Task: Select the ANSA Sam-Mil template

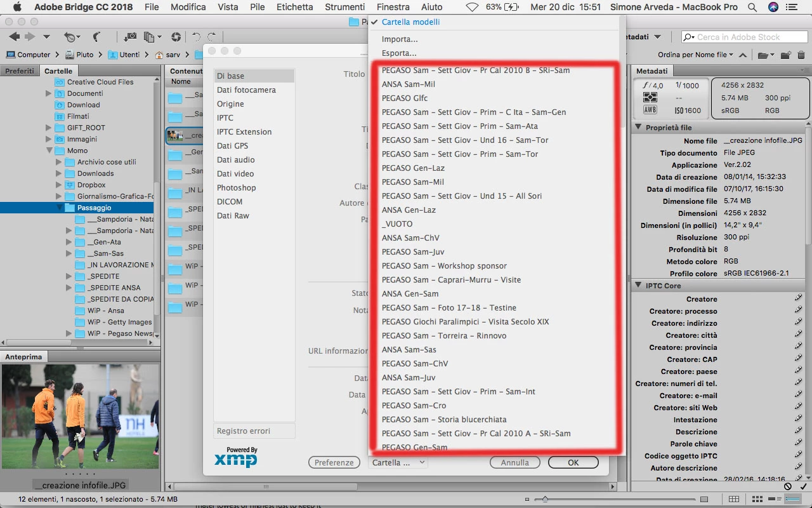Action: point(409,84)
